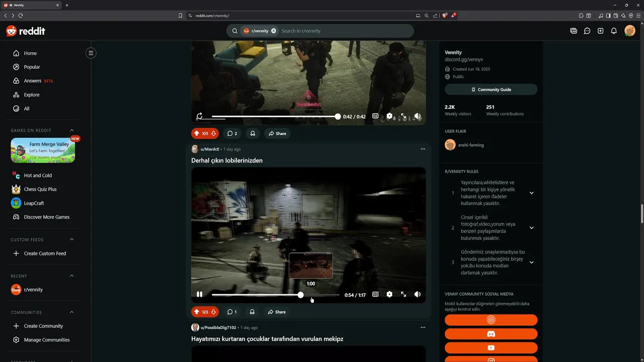Open the Reddit chat icon
Screen dimensions: 644x362
tap(587, 31)
